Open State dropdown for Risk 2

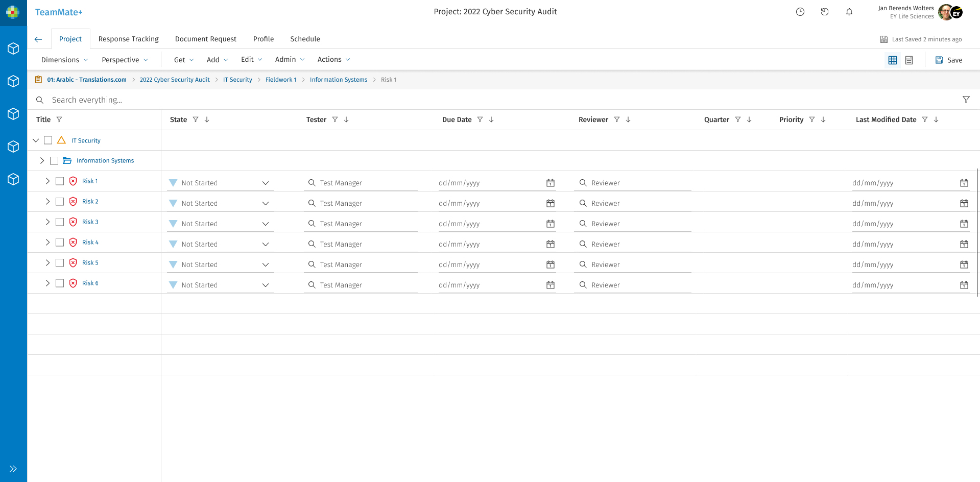coord(265,203)
